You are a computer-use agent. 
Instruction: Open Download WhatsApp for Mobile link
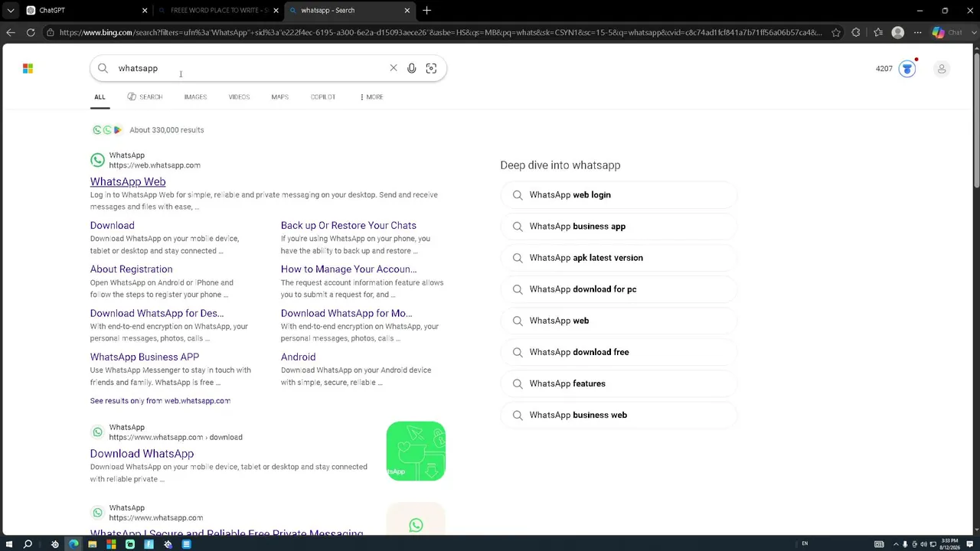346,313
